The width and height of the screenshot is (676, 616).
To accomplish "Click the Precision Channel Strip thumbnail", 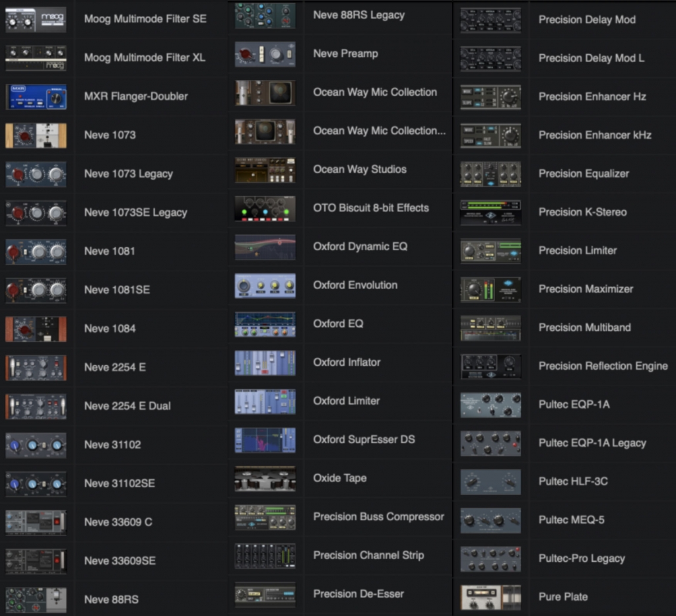I will click(264, 556).
